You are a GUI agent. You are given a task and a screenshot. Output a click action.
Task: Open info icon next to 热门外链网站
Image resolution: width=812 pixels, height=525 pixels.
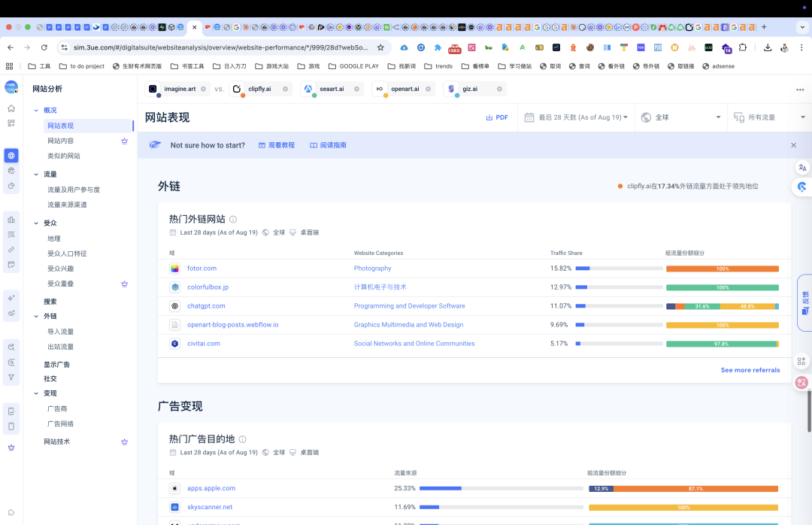(x=233, y=219)
